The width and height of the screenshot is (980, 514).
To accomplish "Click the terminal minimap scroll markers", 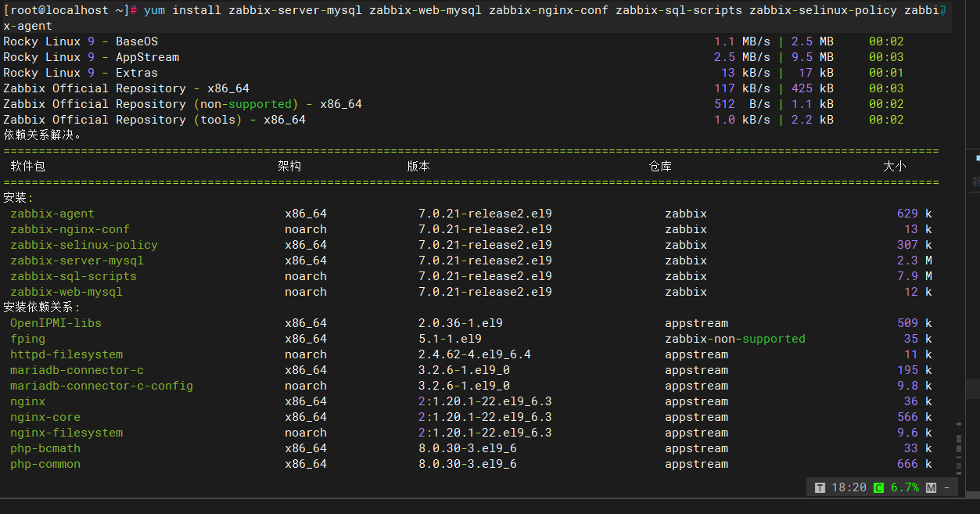I will pos(959,448).
